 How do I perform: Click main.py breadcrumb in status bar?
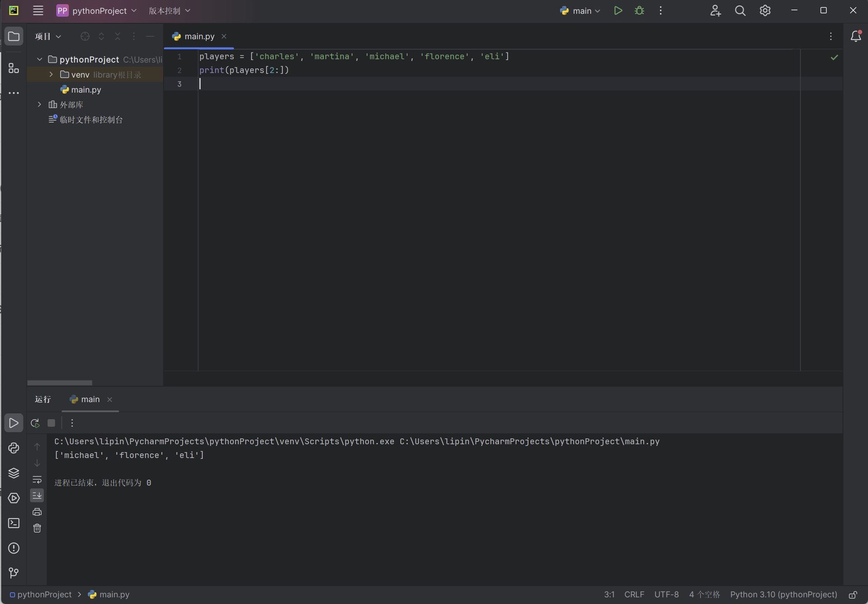tap(109, 595)
